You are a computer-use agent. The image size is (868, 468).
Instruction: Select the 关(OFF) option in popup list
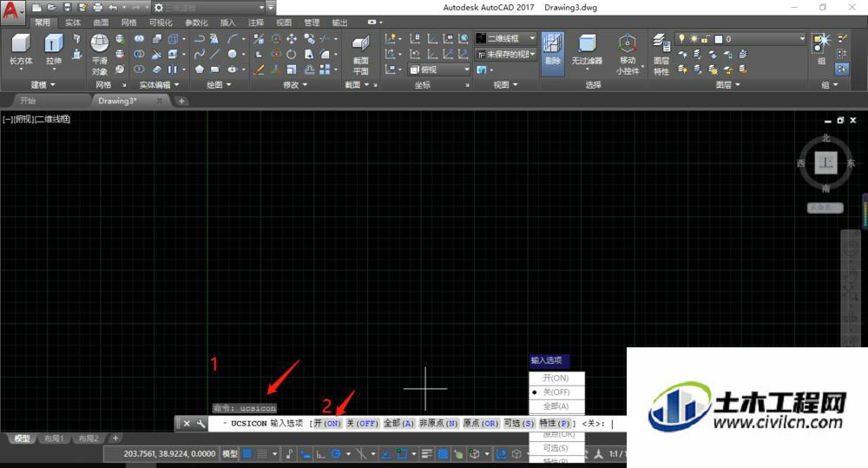point(556,392)
